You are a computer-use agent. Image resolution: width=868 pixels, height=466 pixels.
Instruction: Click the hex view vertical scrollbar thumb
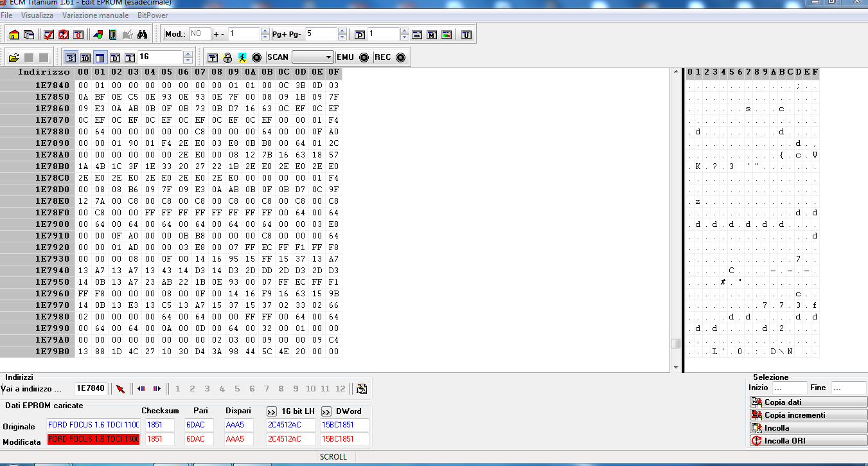point(675,343)
